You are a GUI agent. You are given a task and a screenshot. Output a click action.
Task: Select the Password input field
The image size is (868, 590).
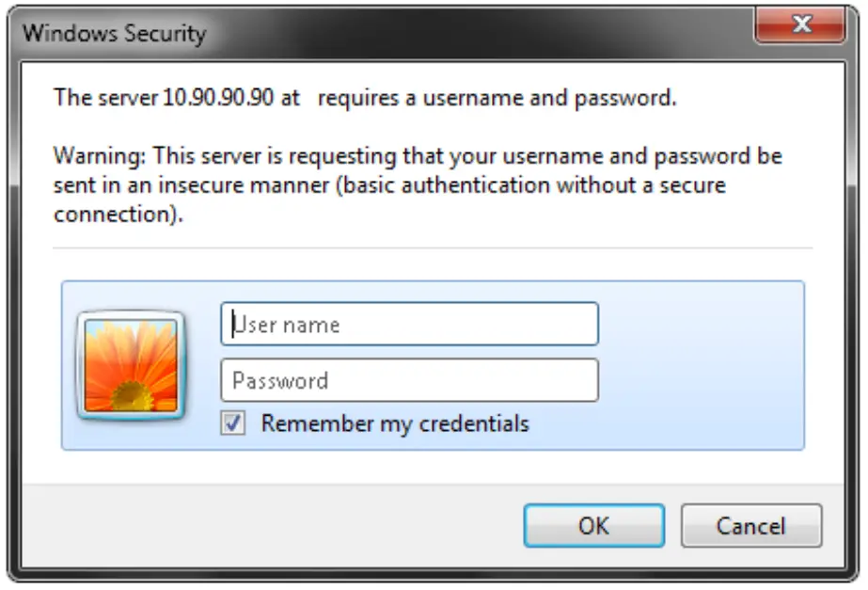coord(409,381)
